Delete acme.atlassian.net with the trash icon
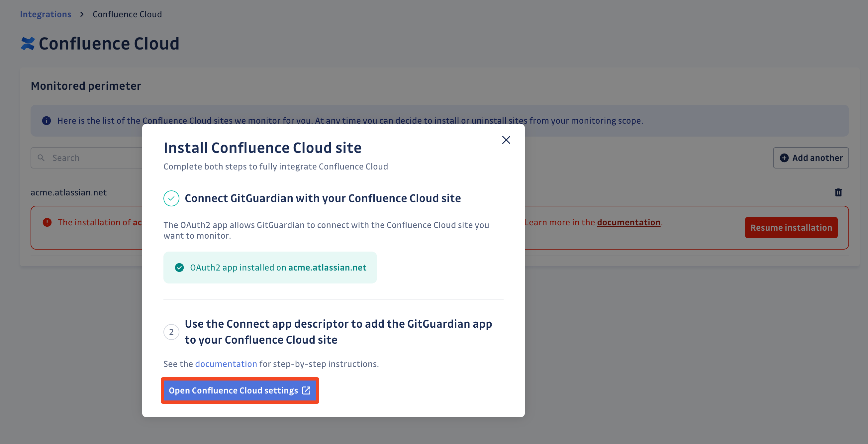Image resolution: width=868 pixels, height=444 pixels. (838, 192)
